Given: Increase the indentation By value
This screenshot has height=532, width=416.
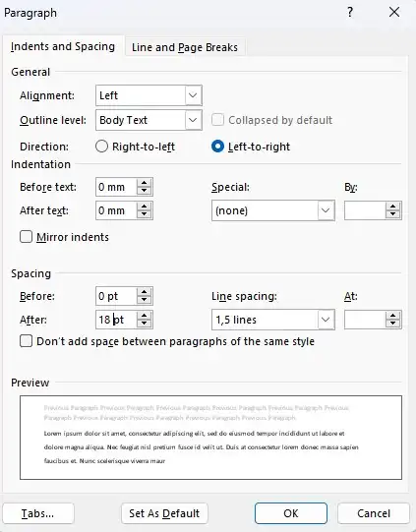Looking at the screenshot, I should click(393, 207).
